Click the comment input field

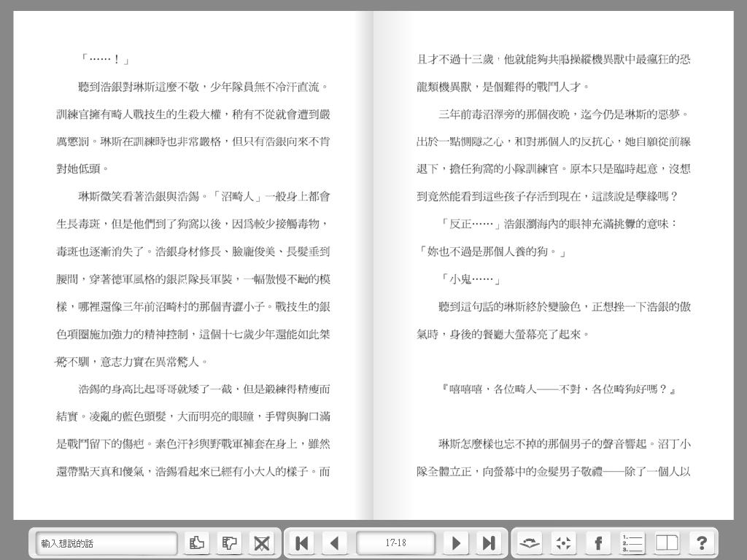click(107, 543)
